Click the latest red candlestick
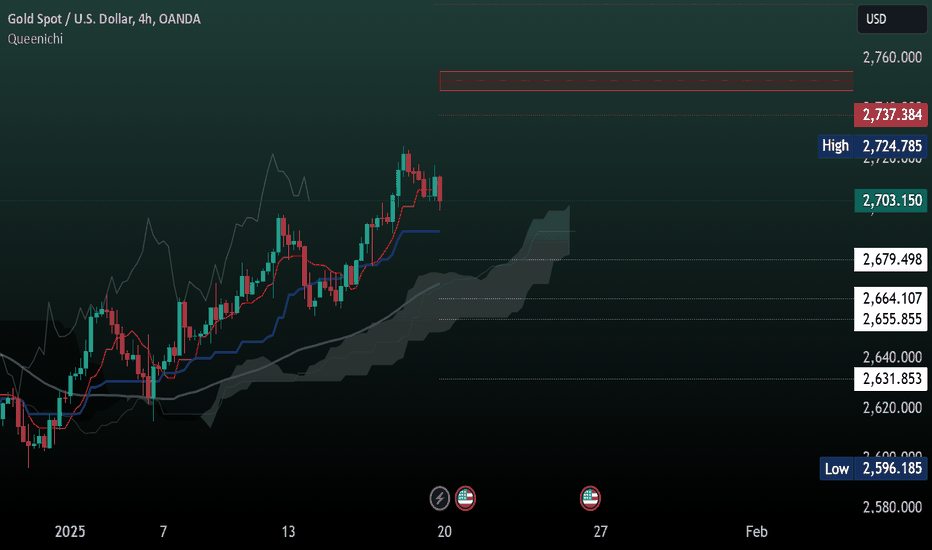 click(x=440, y=189)
